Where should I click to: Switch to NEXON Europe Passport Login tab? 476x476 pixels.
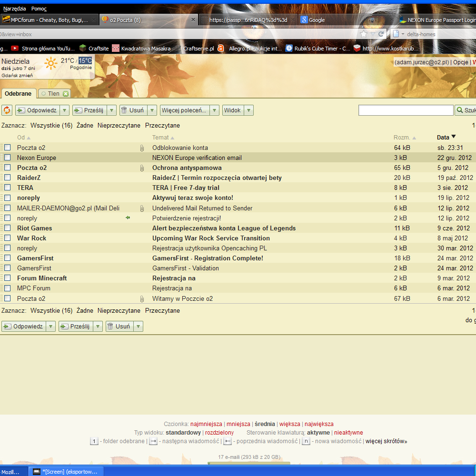(x=437, y=20)
